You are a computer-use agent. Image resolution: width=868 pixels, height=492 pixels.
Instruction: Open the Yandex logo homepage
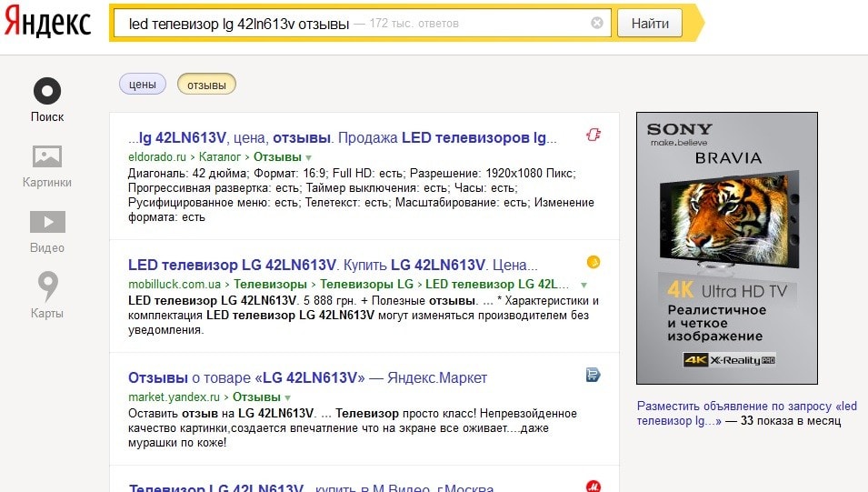[x=47, y=23]
